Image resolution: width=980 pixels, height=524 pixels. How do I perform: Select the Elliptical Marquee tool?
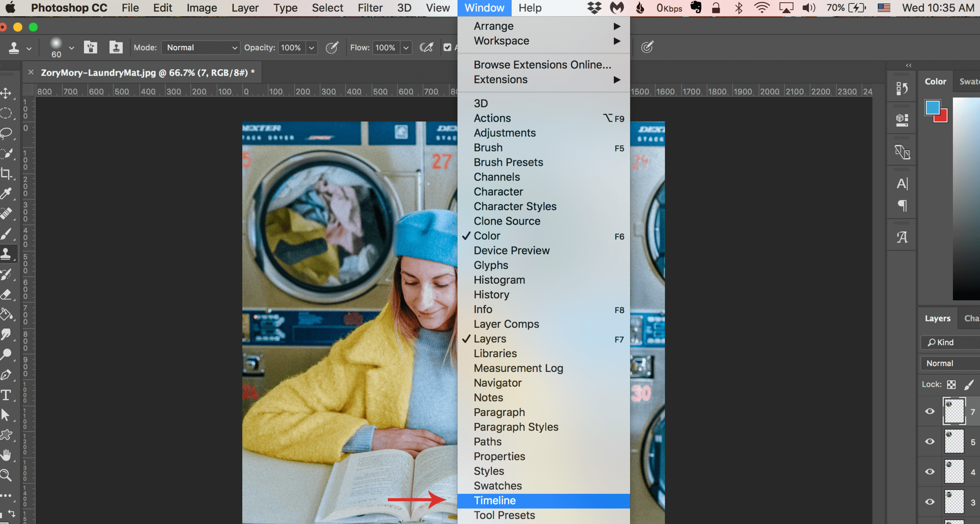6,114
